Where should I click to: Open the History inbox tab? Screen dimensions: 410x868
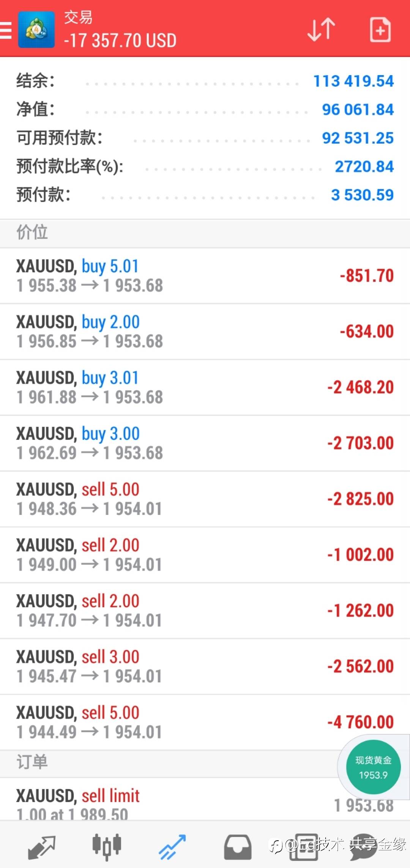[x=238, y=847]
